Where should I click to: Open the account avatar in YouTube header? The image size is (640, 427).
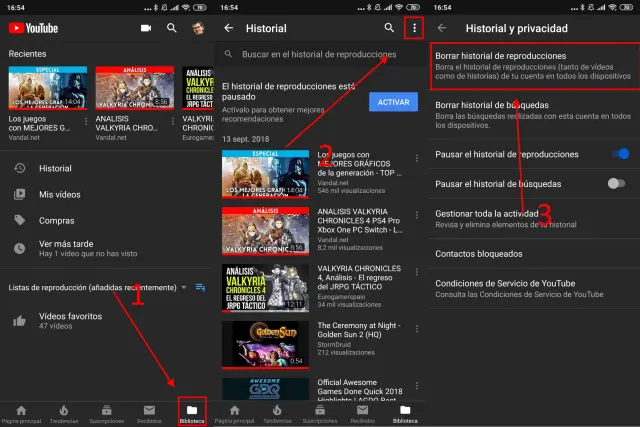point(199,28)
